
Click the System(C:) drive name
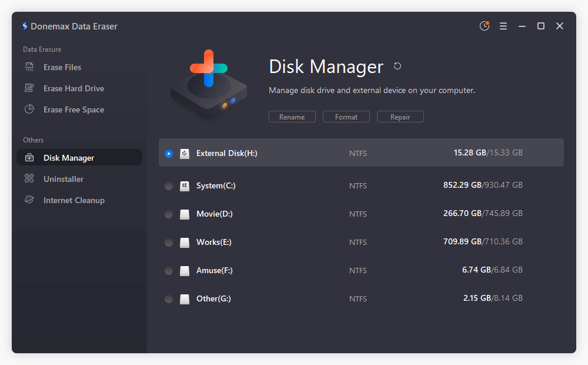point(216,185)
